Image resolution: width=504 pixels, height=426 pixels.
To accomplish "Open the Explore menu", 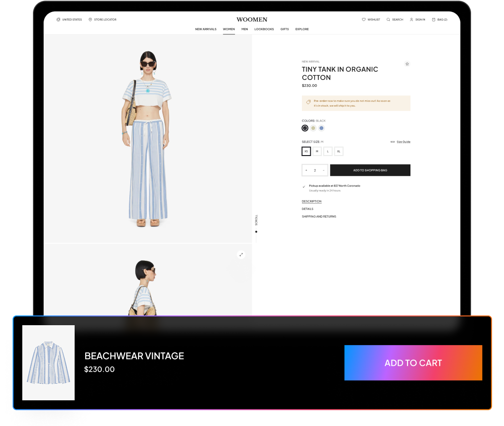I will pyautogui.click(x=302, y=29).
